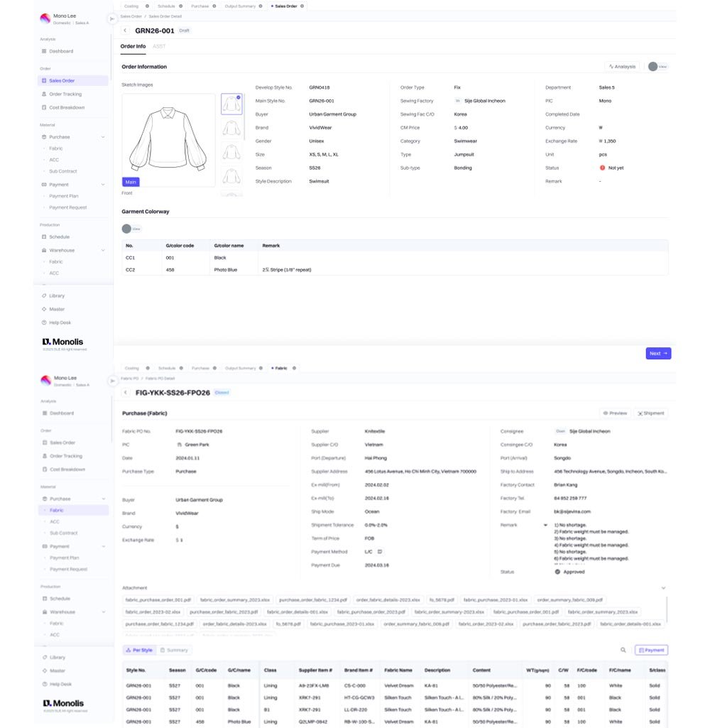Open Analysis in Order Information header

(622, 67)
